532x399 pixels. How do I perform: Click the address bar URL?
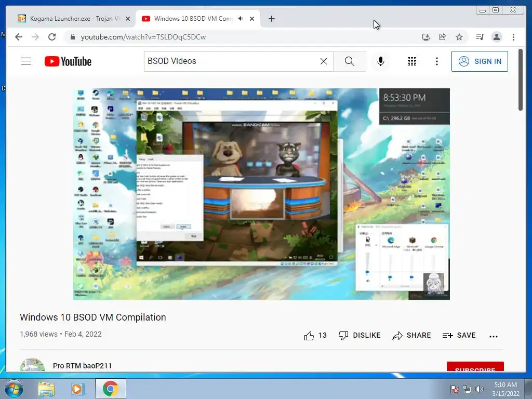tap(143, 37)
